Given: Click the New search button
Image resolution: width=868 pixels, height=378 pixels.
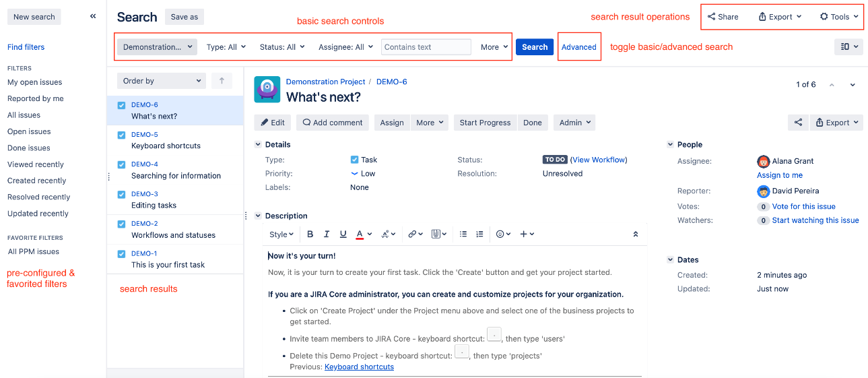Looking at the screenshot, I should click(34, 17).
